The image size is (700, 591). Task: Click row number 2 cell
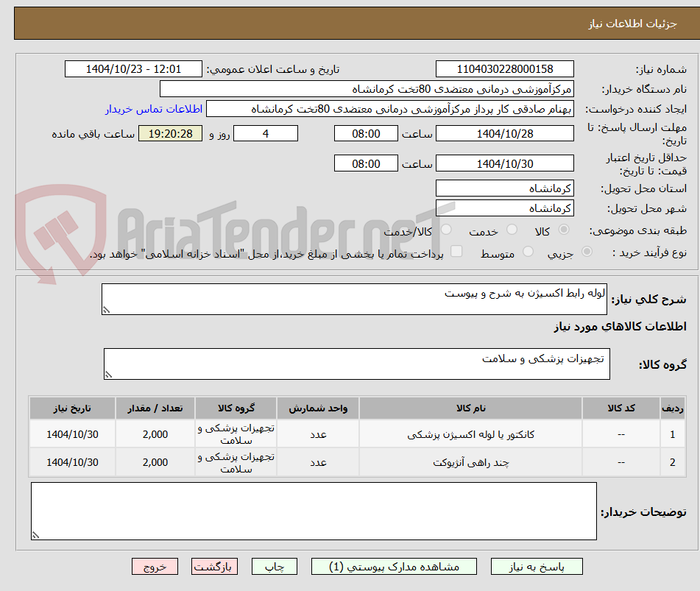click(x=672, y=462)
